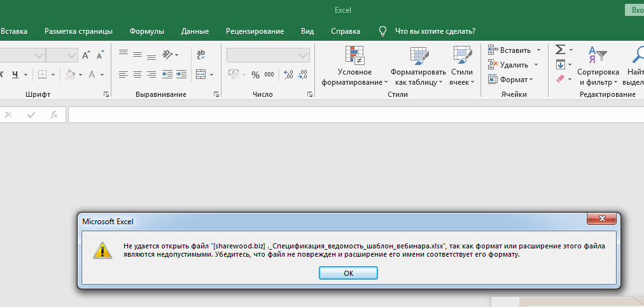This screenshot has height=307, width=644.
Task: Click into the formula bar field
Action: click(356, 115)
